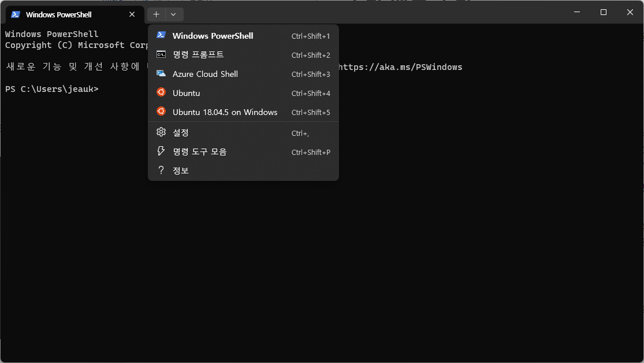This screenshot has height=363, width=644.
Task: Click the Ctrl+Shift+P shortcut label
Action: [311, 152]
